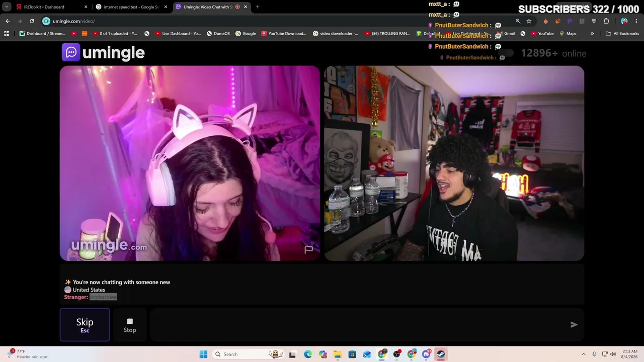The width and height of the screenshot is (644, 362).
Task: Expand the hidden bookmarks chevron
Action: pos(592,34)
